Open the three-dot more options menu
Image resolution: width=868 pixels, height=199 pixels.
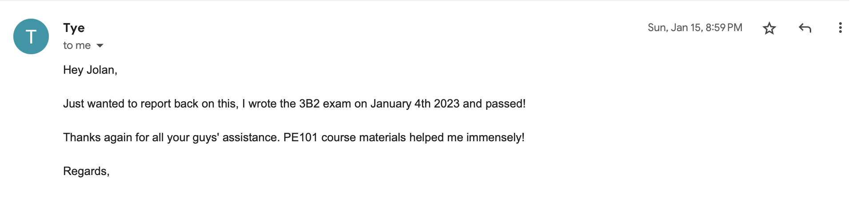click(x=840, y=28)
